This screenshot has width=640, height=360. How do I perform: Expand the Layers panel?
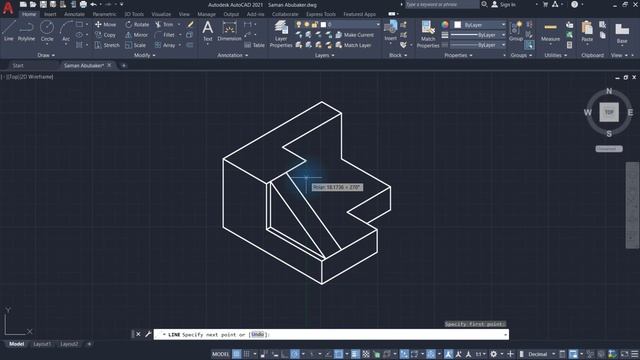(x=324, y=55)
